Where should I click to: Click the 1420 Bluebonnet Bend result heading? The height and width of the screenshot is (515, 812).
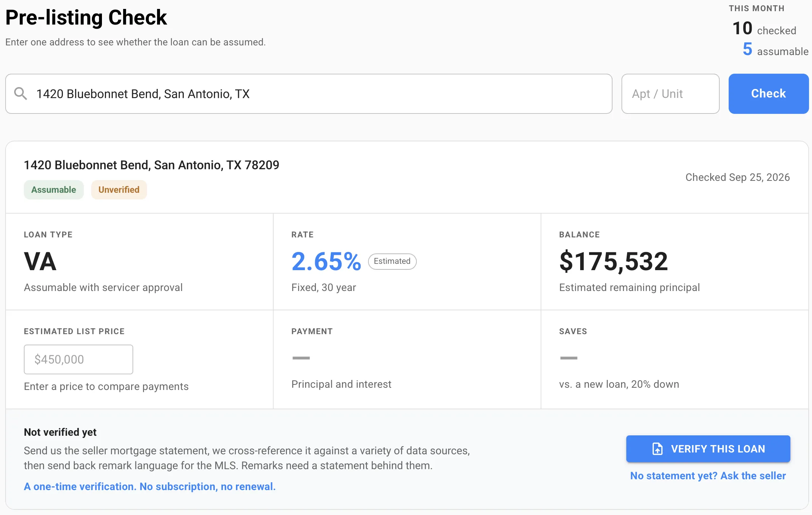(x=151, y=165)
